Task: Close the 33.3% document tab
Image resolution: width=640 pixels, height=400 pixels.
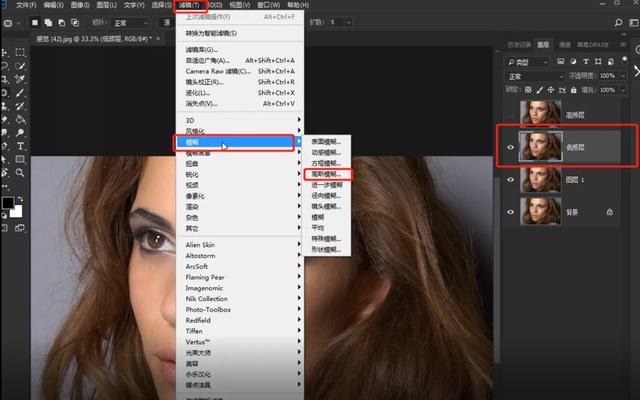Action: [158, 38]
